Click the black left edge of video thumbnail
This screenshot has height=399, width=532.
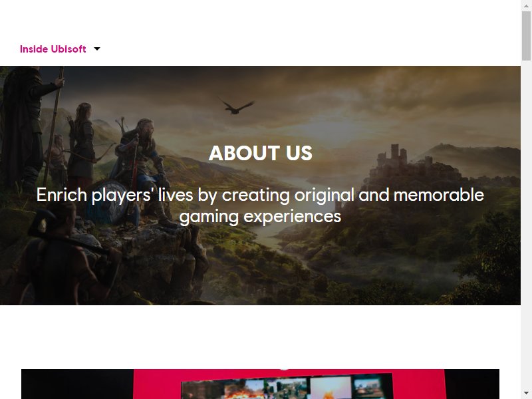tap(77, 384)
